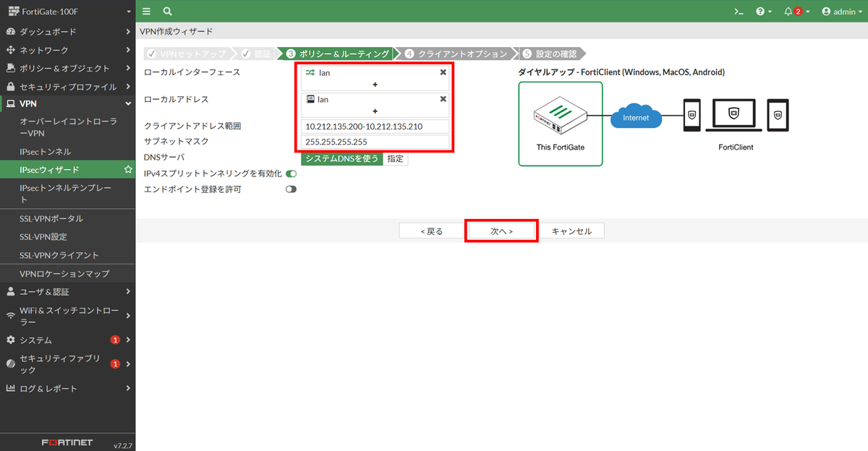This screenshot has width=868, height=451.
Task: Click the クライアントアドレス範囲 input field
Action: click(375, 126)
